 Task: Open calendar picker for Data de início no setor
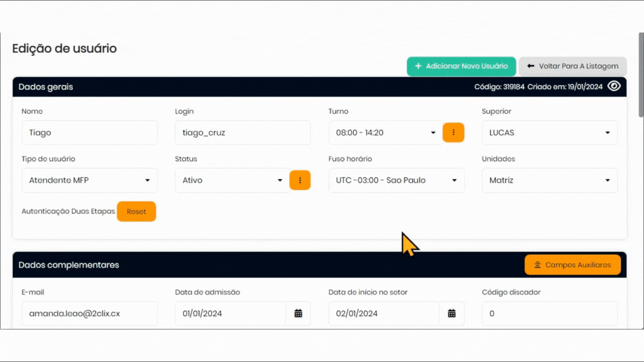pyautogui.click(x=451, y=313)
